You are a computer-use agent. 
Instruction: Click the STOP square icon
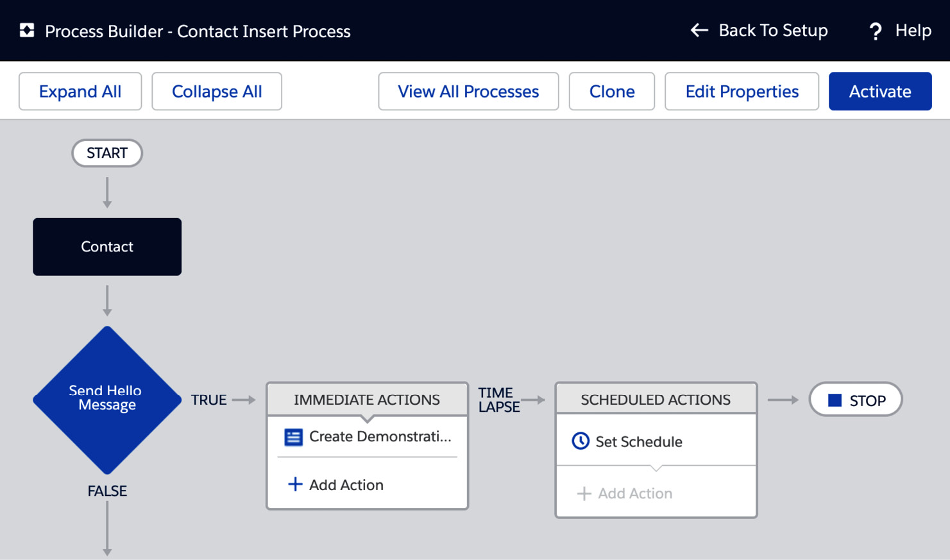tap(835, 400)
